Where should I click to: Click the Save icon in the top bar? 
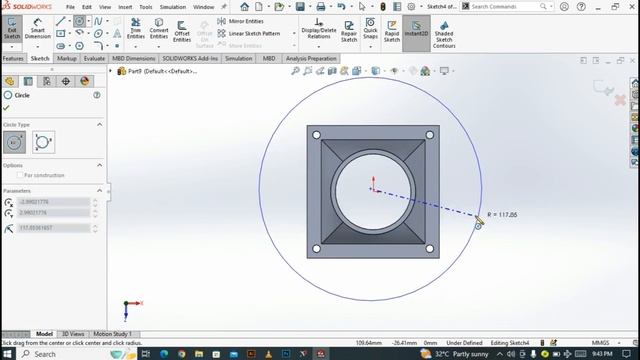(x=300, y=7)
